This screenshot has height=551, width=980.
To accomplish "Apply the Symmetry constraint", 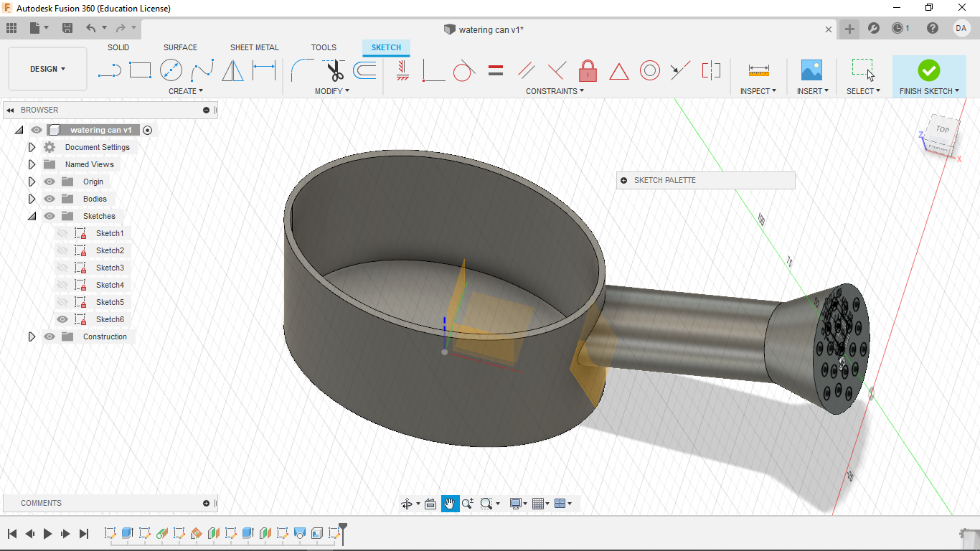I will tap(711, 70).
